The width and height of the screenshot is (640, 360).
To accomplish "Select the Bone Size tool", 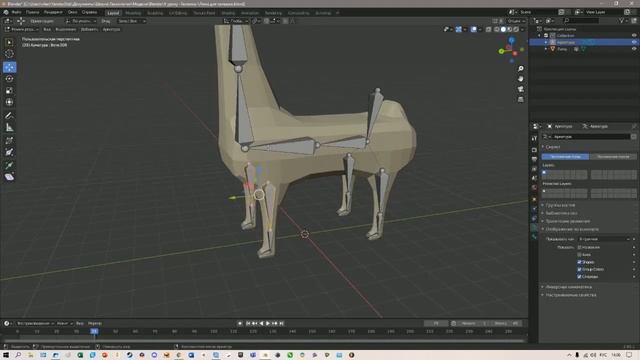I will coord(9,152).
